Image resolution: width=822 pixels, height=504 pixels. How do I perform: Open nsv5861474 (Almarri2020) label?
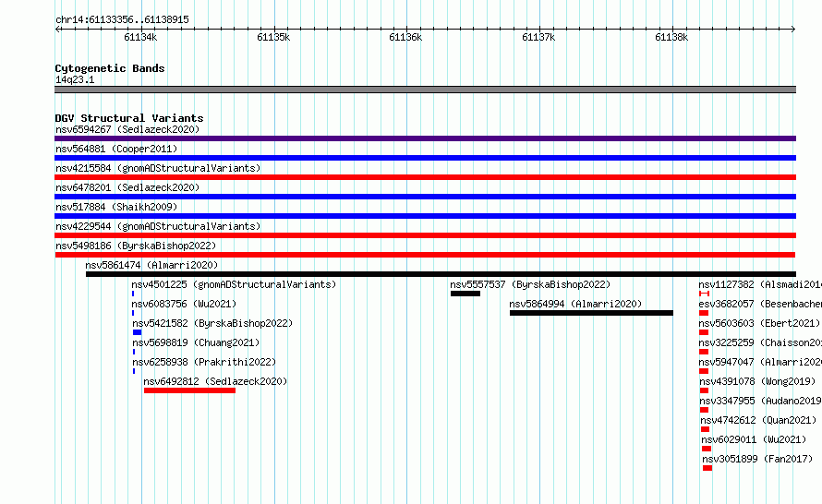(x=151, y=265)
